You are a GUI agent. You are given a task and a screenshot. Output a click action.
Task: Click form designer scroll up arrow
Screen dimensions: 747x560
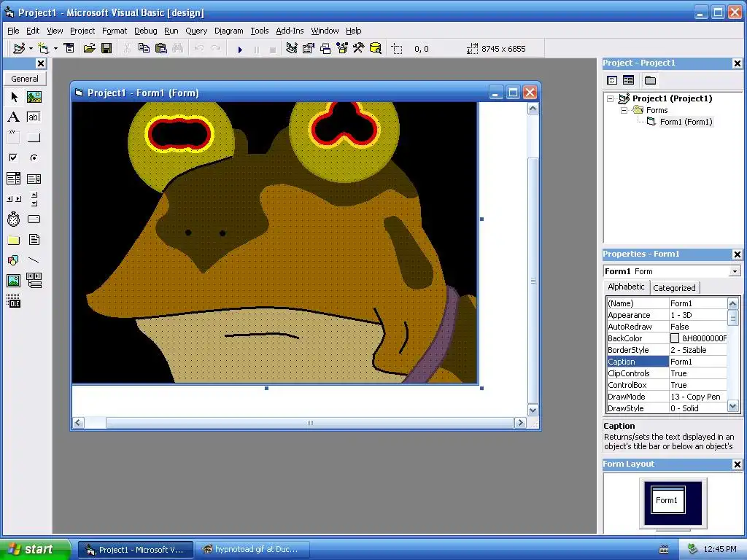tap(533, 109)
